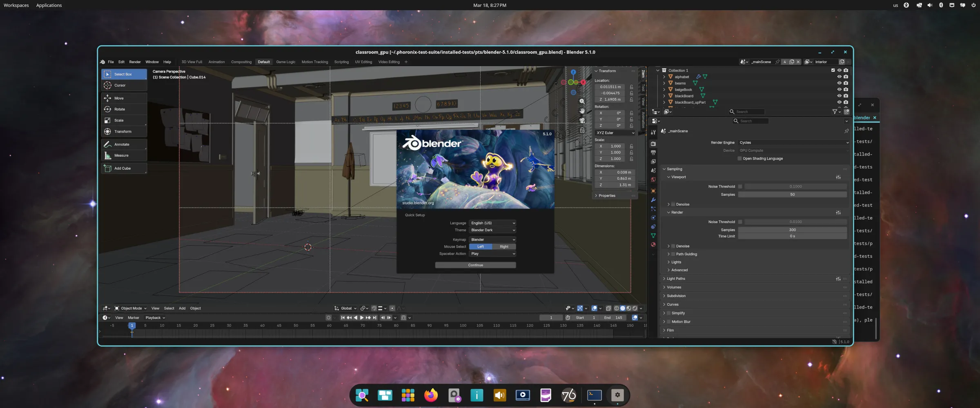Open the Render menu
Viewport: 980px width, 408px height.
(135, 62)
